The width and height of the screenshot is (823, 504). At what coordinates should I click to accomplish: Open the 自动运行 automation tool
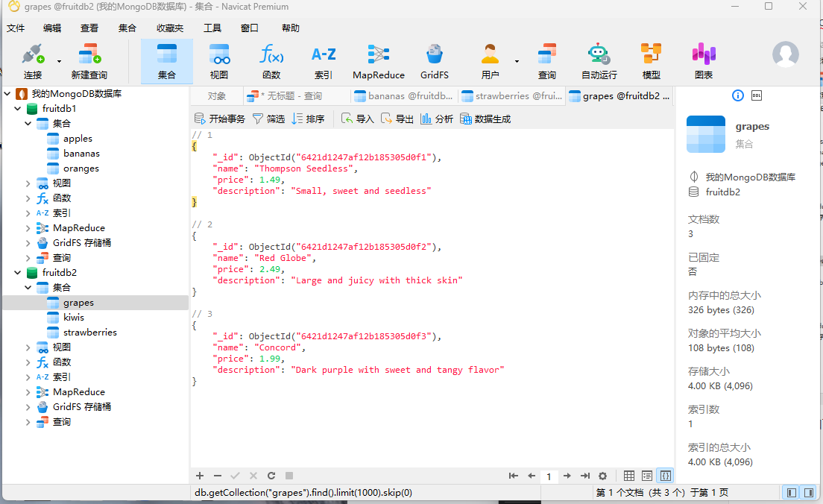(x=599, y=61)
